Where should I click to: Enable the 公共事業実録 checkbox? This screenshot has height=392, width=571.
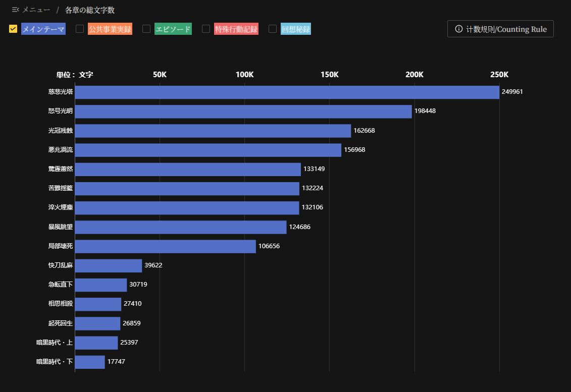click(80, 29)
